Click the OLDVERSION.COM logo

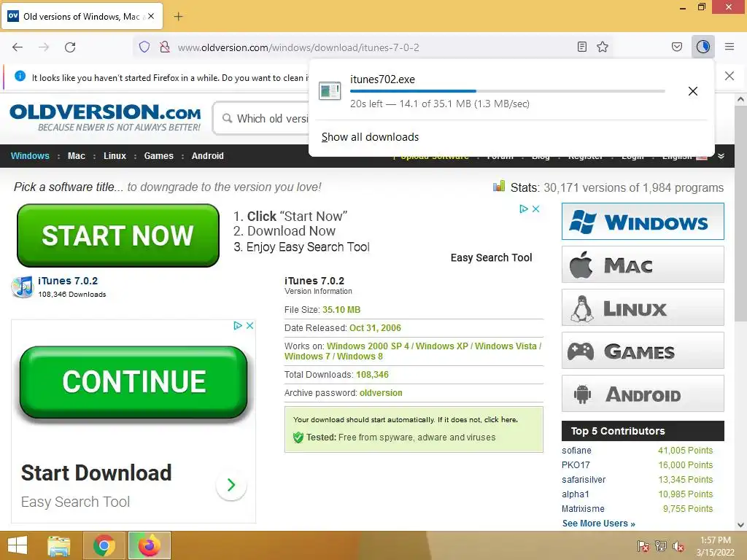105,117
